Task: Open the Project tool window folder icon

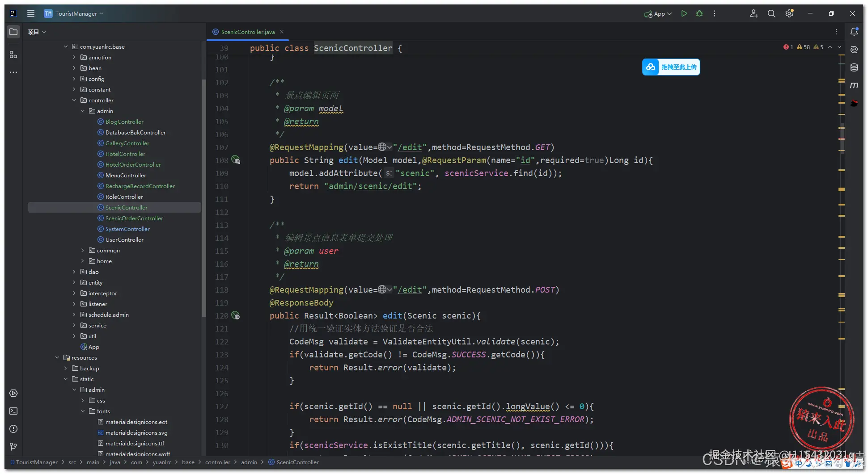Action: coord(13,32)
